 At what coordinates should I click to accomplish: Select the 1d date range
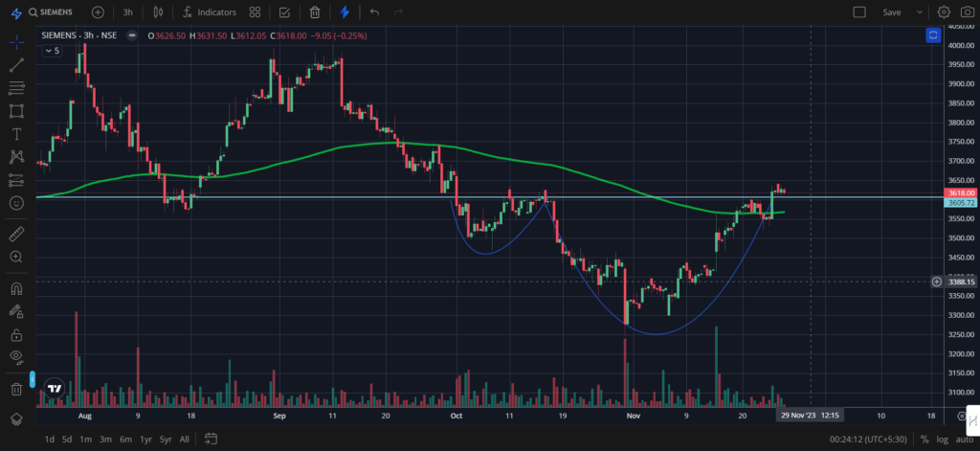click(50, 440)
